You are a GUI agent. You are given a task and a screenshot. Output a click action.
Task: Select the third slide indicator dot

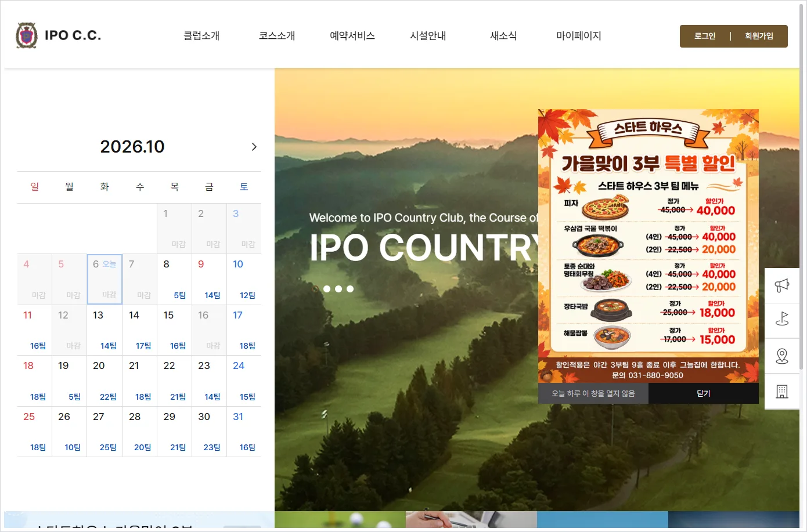pyautogui.click(x=338, y=289)
